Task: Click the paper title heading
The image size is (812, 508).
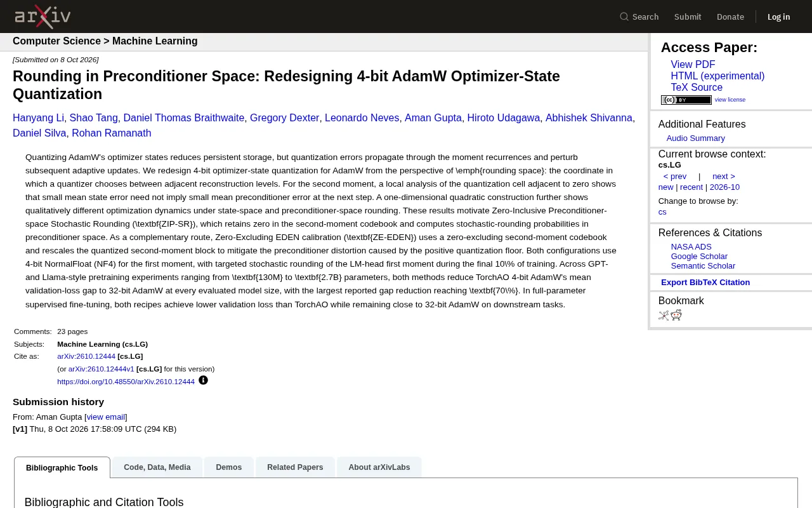Action: pyautogui.click(x=286, y=85)
